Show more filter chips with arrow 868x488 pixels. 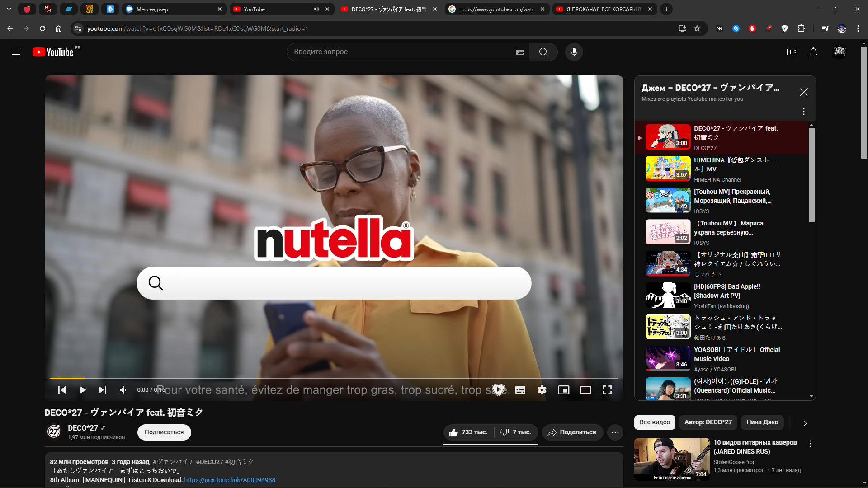point(805,423)
